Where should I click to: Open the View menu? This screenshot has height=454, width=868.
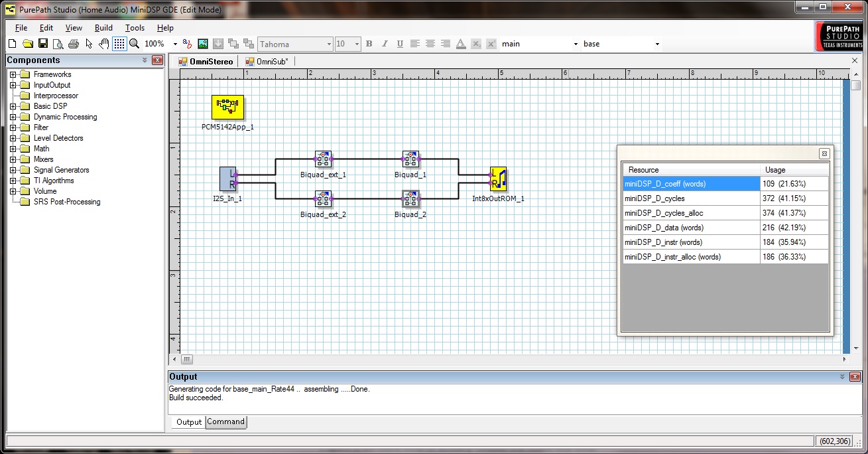(74, 28)
